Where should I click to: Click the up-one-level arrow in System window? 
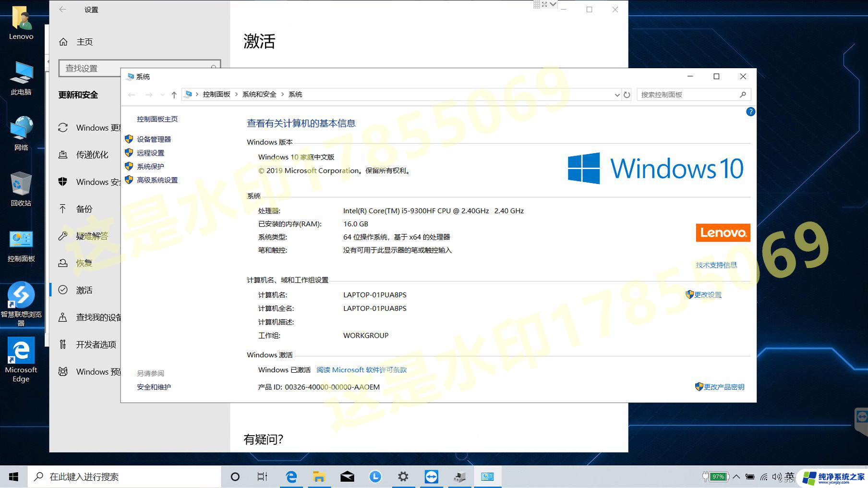[x=174, y=95]
